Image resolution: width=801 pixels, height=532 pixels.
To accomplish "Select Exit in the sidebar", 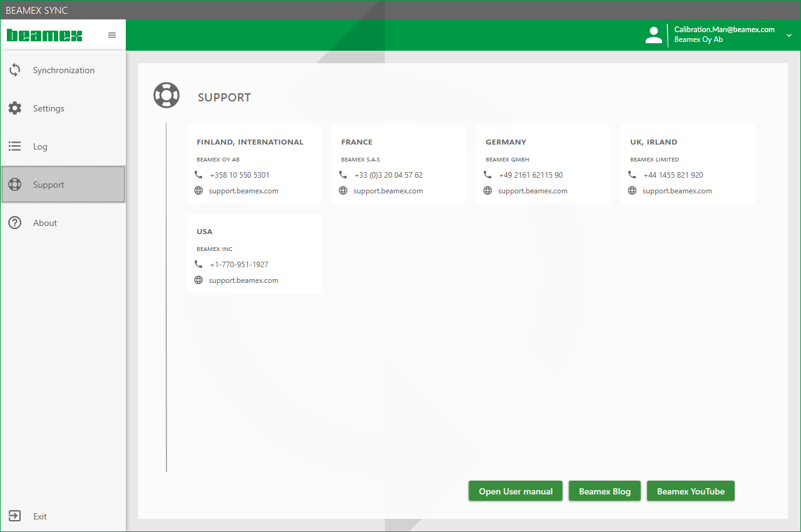I will point(63,516).
